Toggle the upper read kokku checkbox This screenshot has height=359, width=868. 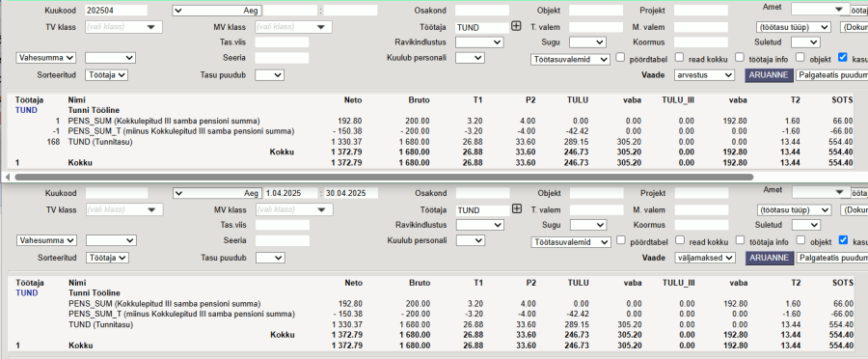coord(679,57)
